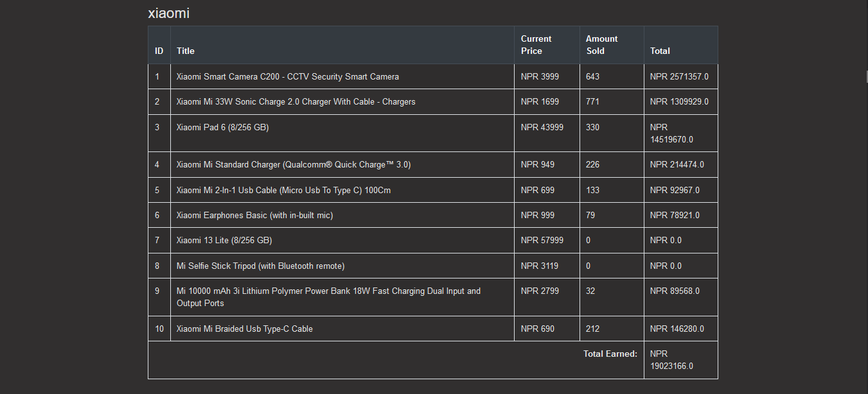Click the xiaomi heading above the table
This screenshot has height=394, width=868.
point(168,13)
